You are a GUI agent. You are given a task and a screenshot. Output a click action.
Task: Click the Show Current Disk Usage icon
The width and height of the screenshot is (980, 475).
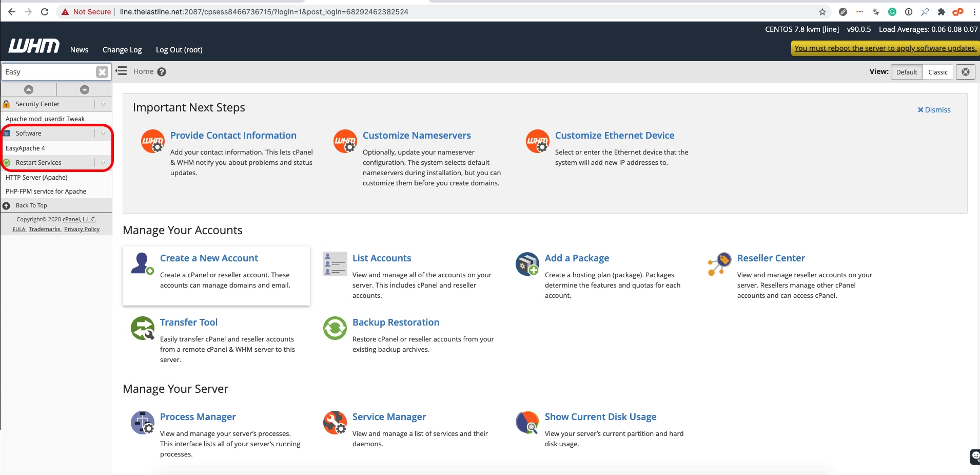[527, 423]
